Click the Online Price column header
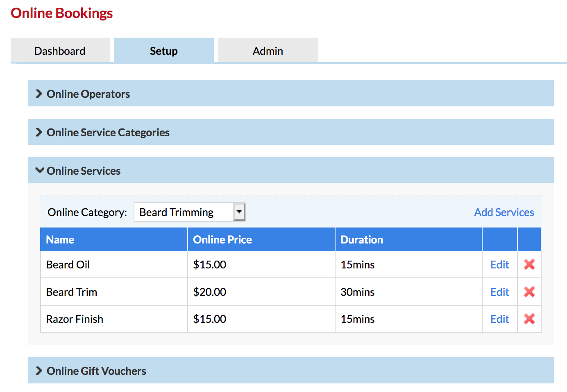The height and width of the screenshot is (392, 567). tap(222, 239)
